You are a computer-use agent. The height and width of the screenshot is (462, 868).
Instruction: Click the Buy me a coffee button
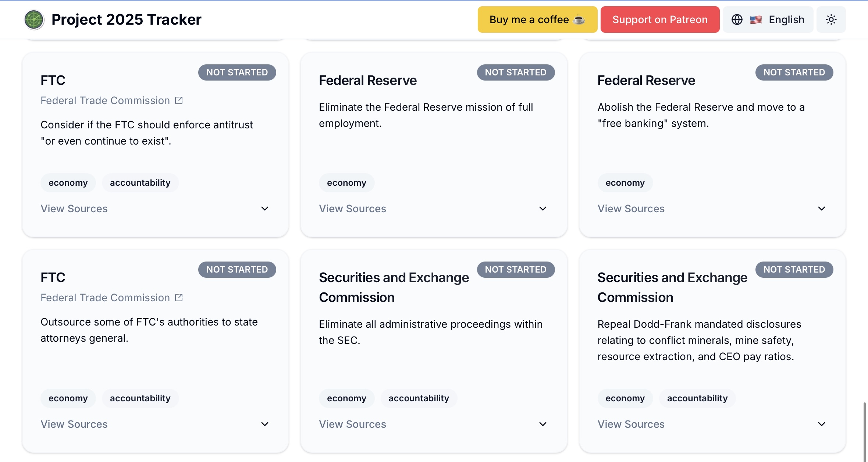tap(537, 19)
